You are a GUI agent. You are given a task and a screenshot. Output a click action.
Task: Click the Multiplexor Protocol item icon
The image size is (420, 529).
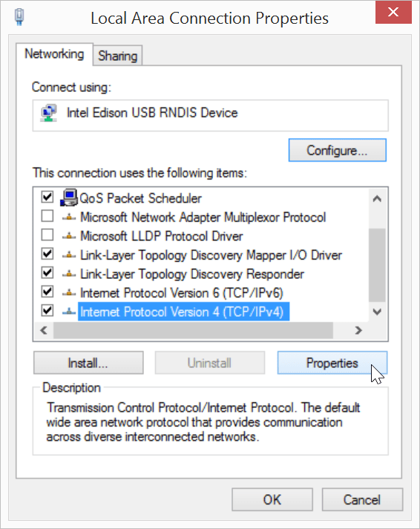[x=69, y=217]
